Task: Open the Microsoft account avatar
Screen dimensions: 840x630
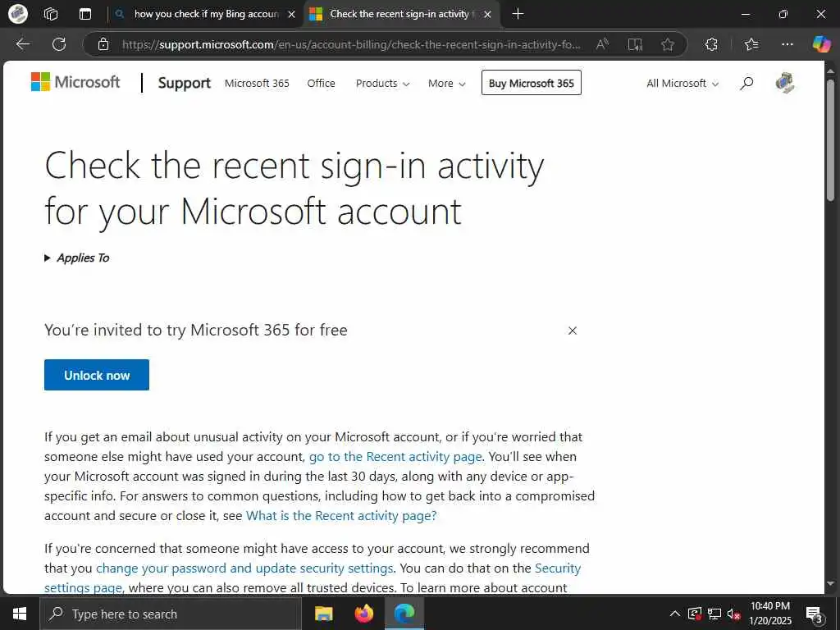Action: [785, 83]
